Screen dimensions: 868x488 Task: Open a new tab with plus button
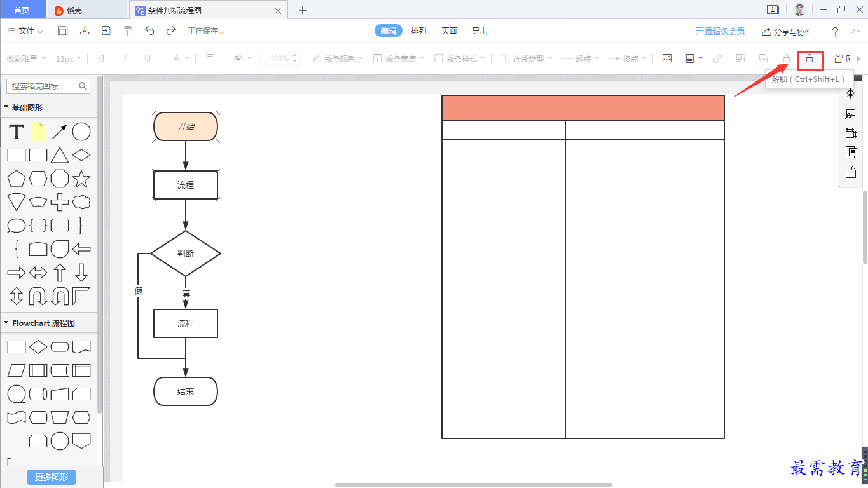pyautogui.click(x=303, y=10)
